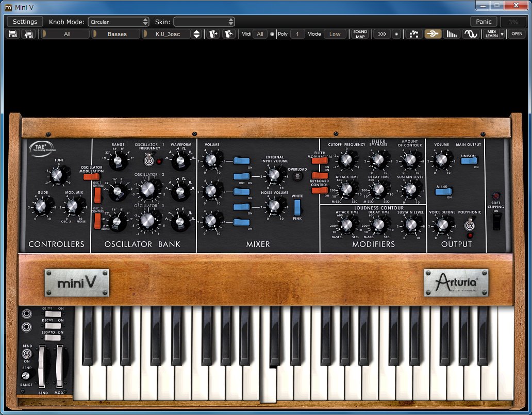Toggle the Noise white/pink blue switch
532x415 pixels.
(x=297, y=207)
